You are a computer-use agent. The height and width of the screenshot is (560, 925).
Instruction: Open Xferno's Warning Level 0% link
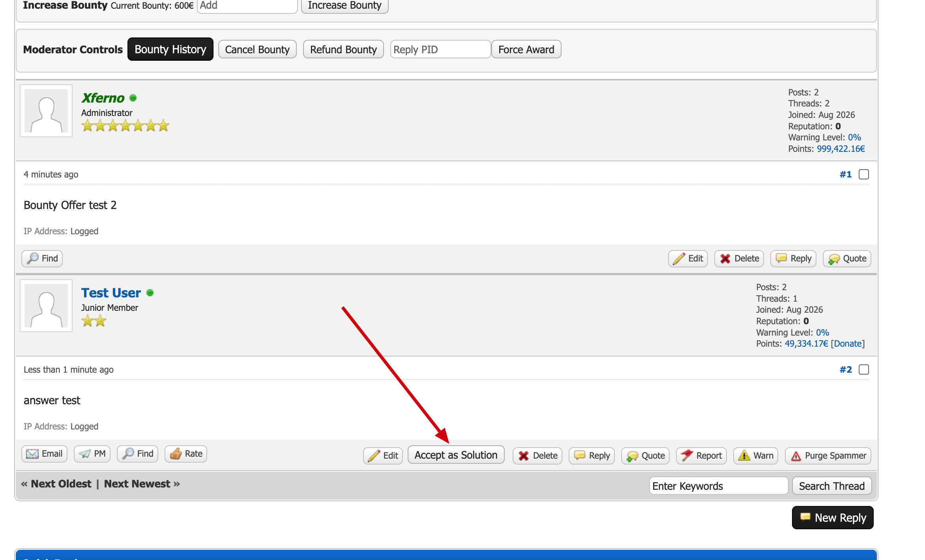tap(854, 137)
